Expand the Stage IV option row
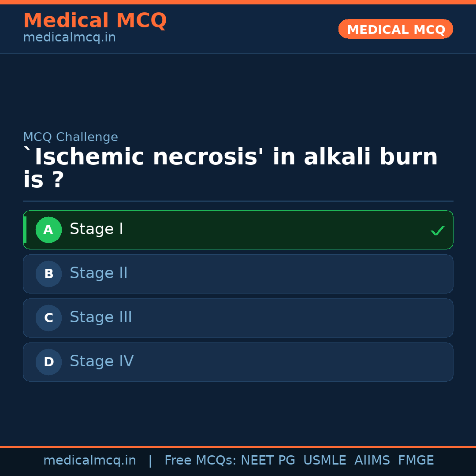The width and height of the screenshot is (476, 476). pos(238,362)
